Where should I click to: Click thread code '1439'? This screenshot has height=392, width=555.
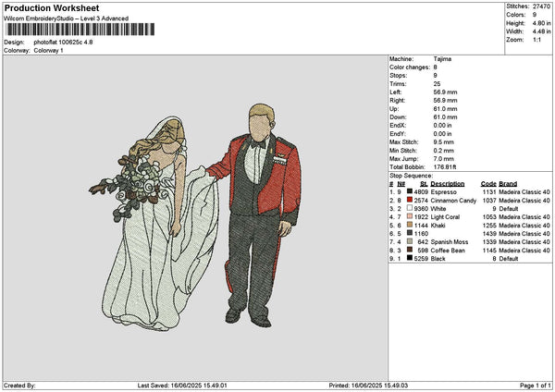click(x=489, y=234)
